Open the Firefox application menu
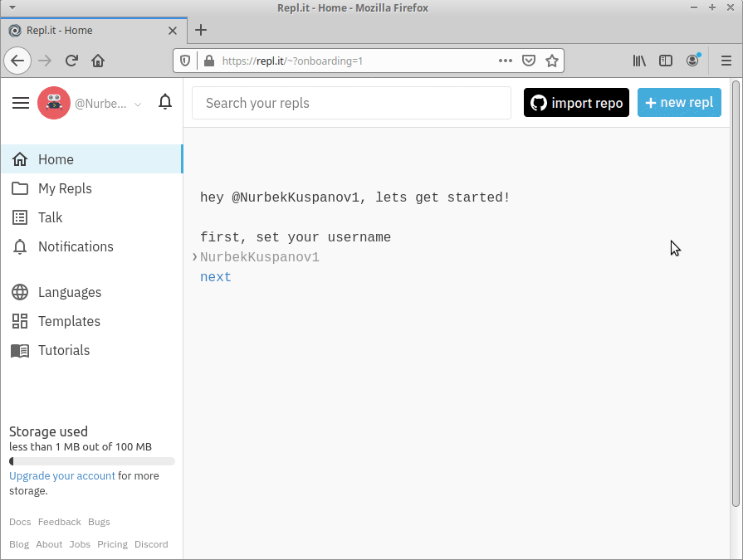743x560 pixels. coord(726,61)
